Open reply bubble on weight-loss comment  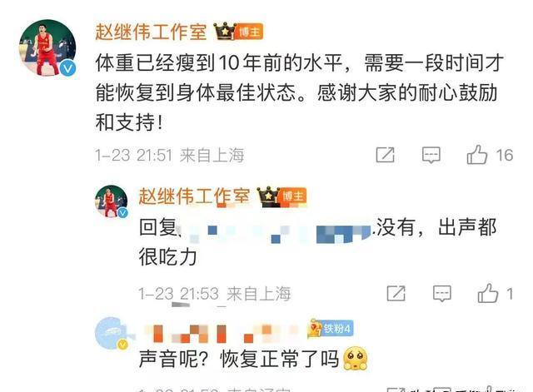pyautogui.click(x=431, y=156)
